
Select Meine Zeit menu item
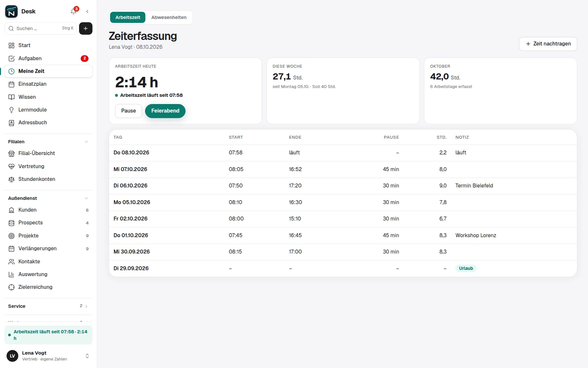tap(48, 71)
